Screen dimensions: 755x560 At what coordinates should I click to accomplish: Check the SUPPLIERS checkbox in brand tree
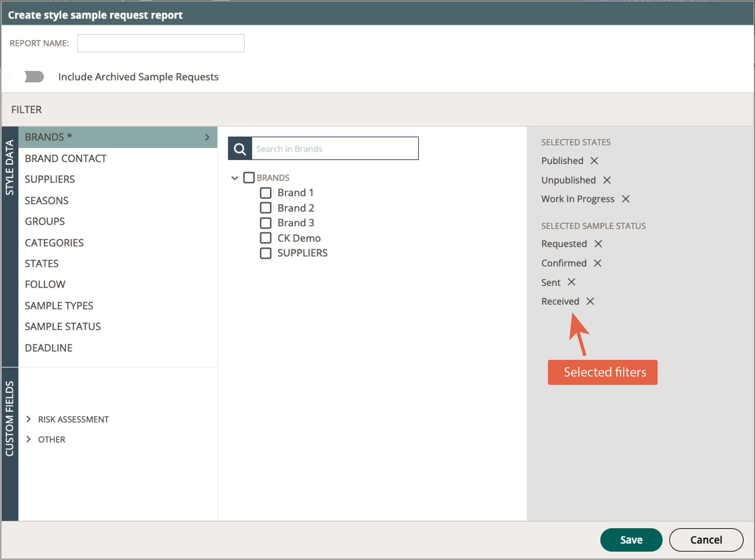tap(266, 253)
